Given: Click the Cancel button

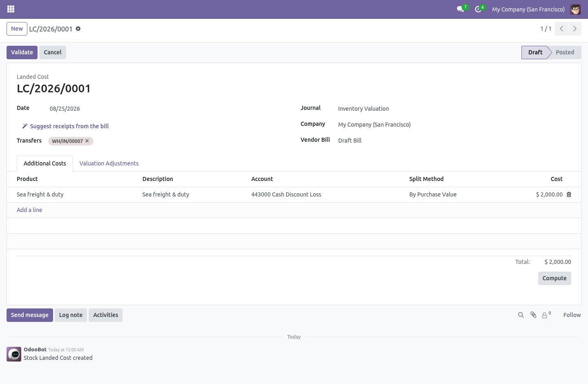Looking at the screenshot, I should coord(53,52).
